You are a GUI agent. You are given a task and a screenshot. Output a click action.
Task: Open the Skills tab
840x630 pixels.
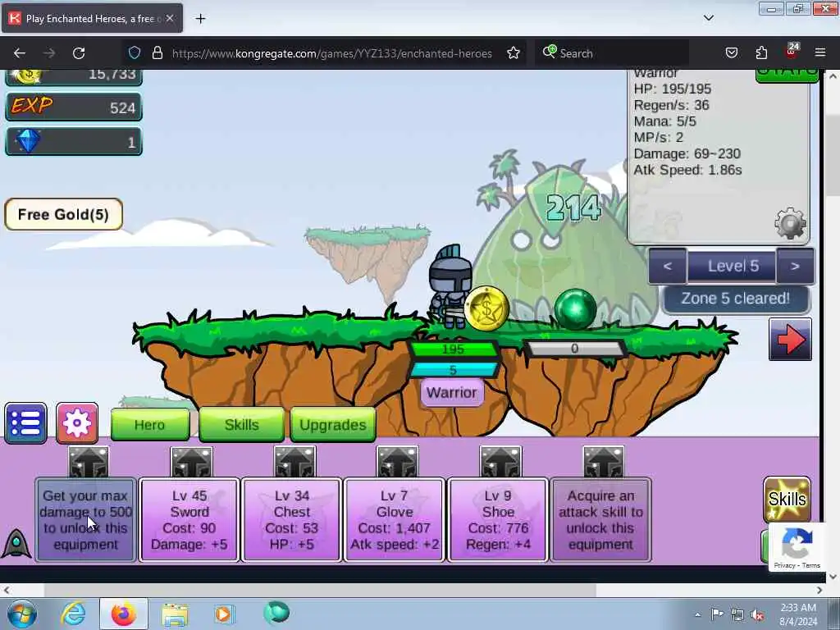242,425
